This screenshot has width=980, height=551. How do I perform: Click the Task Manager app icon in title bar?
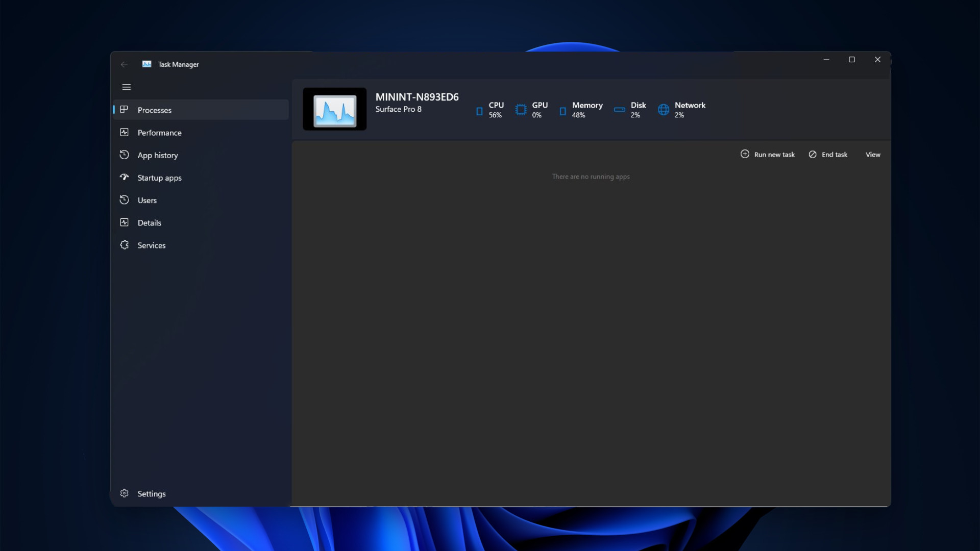click(x=146, y=64)
